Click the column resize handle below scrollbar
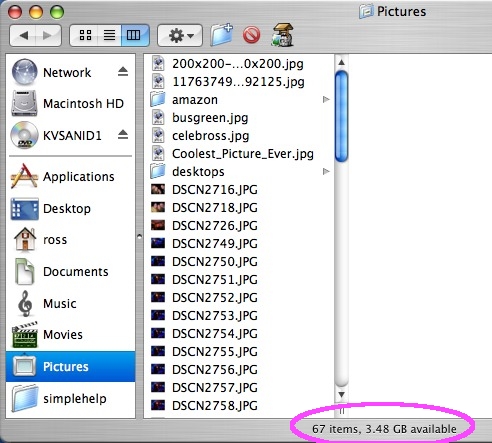This screenshot has width=492, height=443. tap(341, 411)
